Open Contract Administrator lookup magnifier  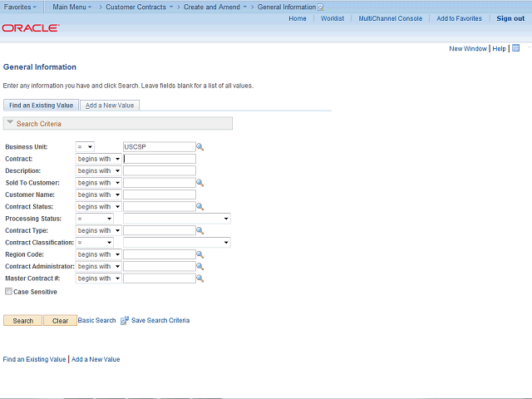pos(200,267)
